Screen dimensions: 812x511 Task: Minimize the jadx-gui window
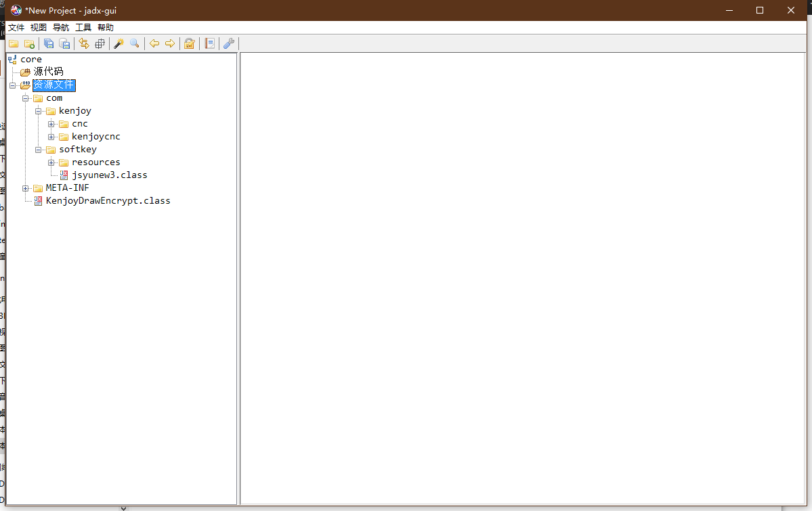729,10
